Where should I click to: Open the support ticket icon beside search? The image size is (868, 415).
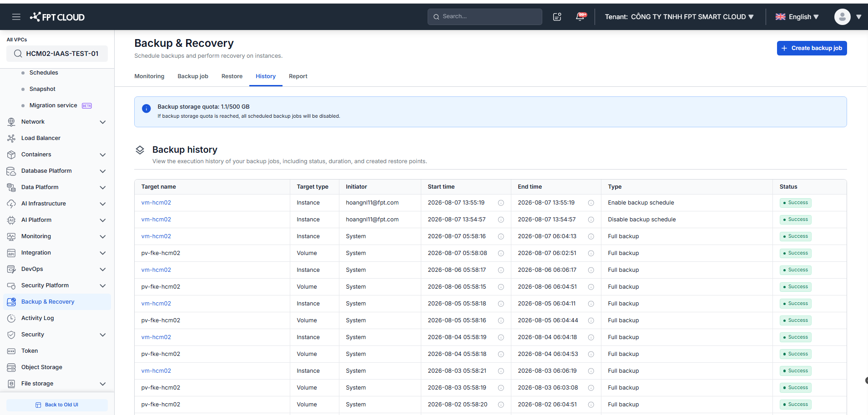[x=557, y=17]
